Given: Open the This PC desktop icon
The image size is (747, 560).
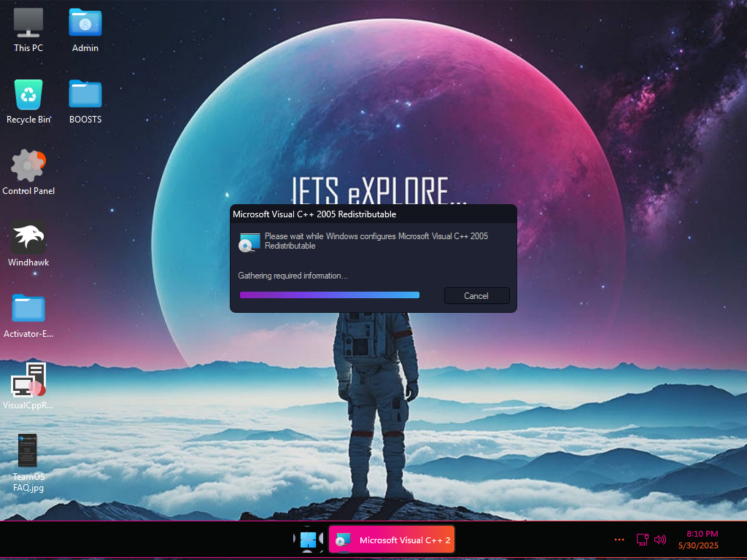Looking at the screenshot, I should [x=28, y=23].
